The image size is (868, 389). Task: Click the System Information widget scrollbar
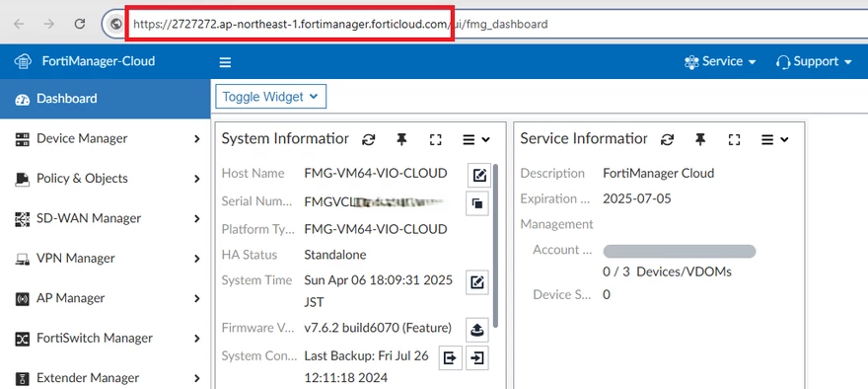(x=496, y=245)
